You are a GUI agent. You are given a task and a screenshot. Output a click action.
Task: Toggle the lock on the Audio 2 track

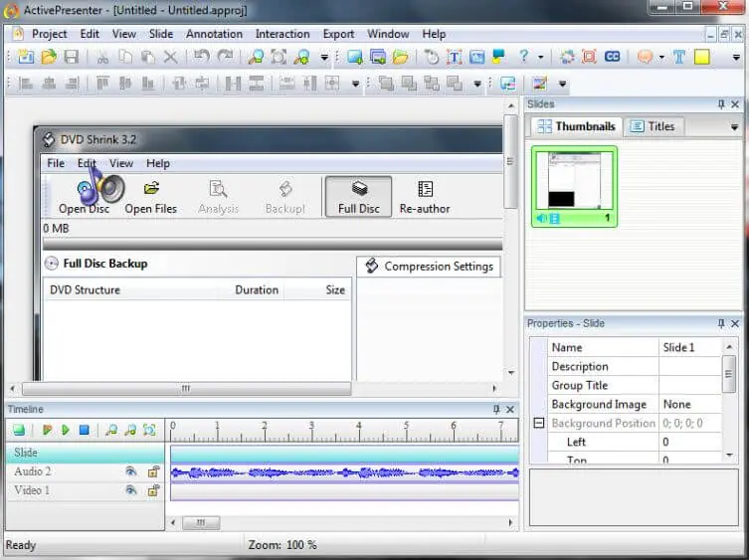pyautogui.click(x=153, y=472)
